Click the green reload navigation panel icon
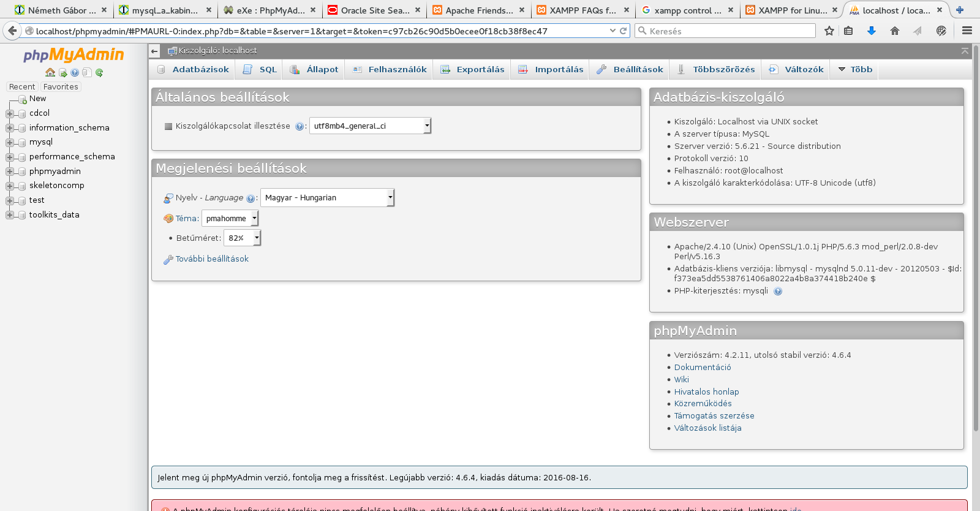980x511 pixels. 99,72
